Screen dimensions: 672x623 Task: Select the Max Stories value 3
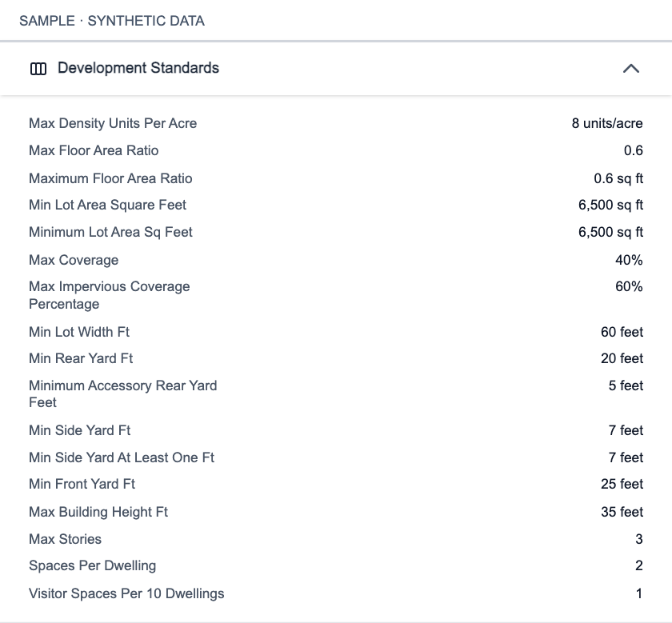point(638,539)
